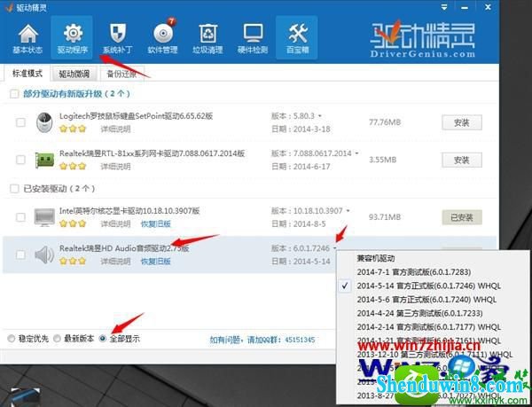
Task: Click the Realtek HD Audio 2.75 driver name
Action: click(124, 248)
